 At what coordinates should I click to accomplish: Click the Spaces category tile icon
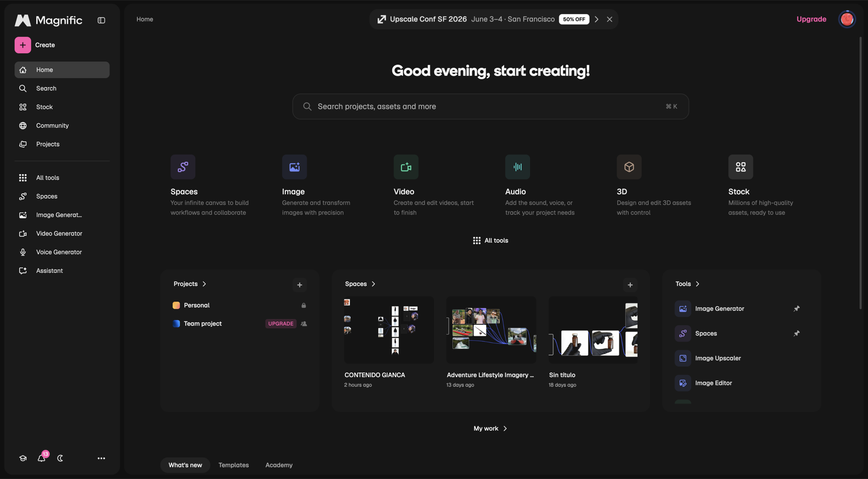(183, 167)
